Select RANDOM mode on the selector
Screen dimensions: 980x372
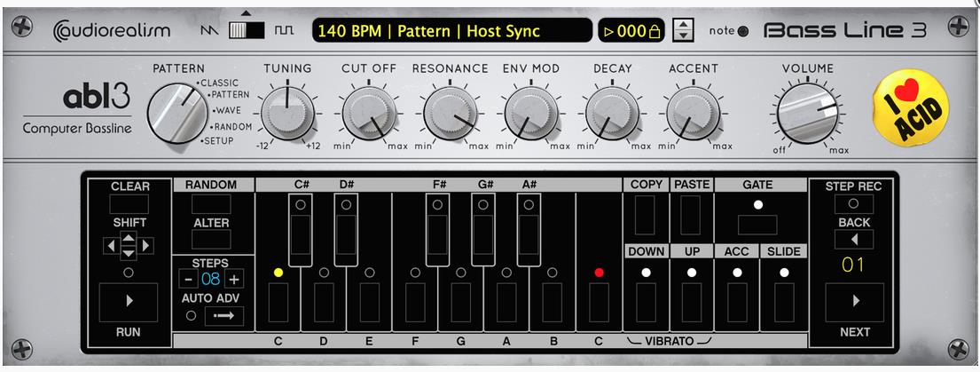coord(231,126)
